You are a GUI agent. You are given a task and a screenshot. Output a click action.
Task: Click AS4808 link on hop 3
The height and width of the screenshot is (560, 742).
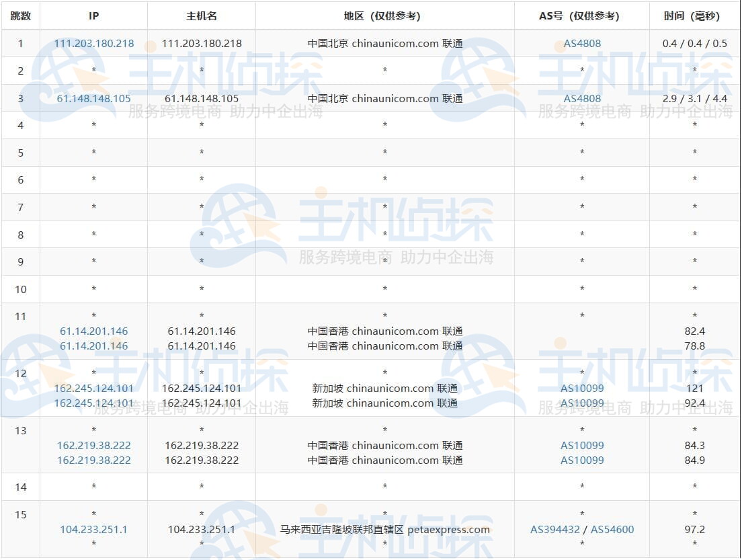pyautogui.click(x=581, y=98)
